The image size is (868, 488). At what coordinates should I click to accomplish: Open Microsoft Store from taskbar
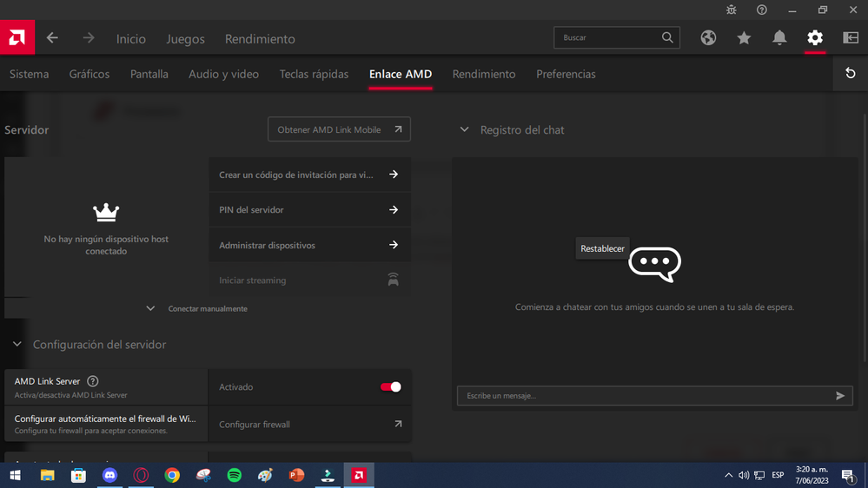click(78, 475)
